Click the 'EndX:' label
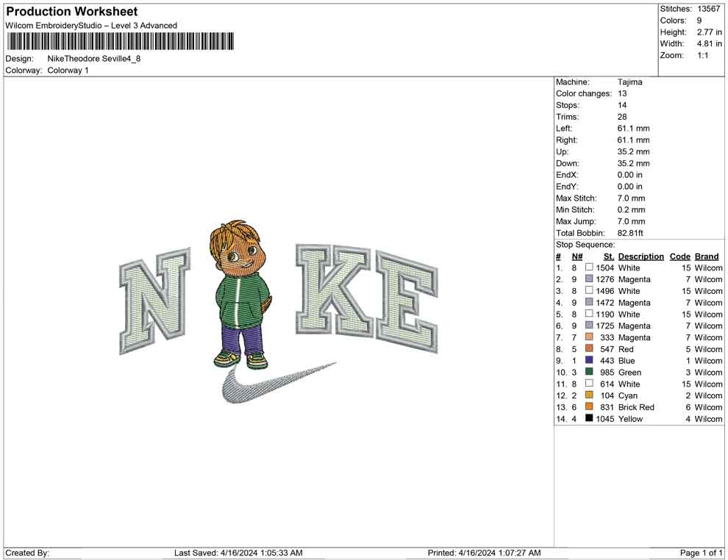The image size is (728, 560). [x=567, y=174]
